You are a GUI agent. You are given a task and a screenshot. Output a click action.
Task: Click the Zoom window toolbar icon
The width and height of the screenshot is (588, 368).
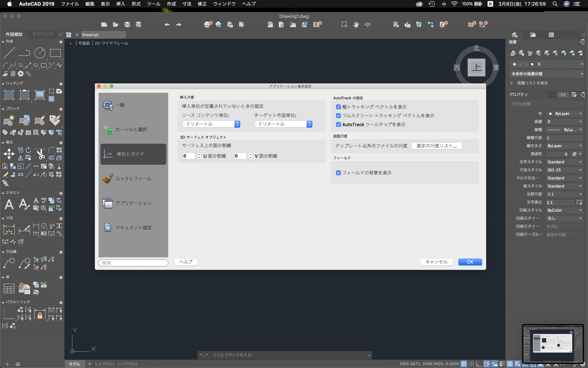(344, 24)
